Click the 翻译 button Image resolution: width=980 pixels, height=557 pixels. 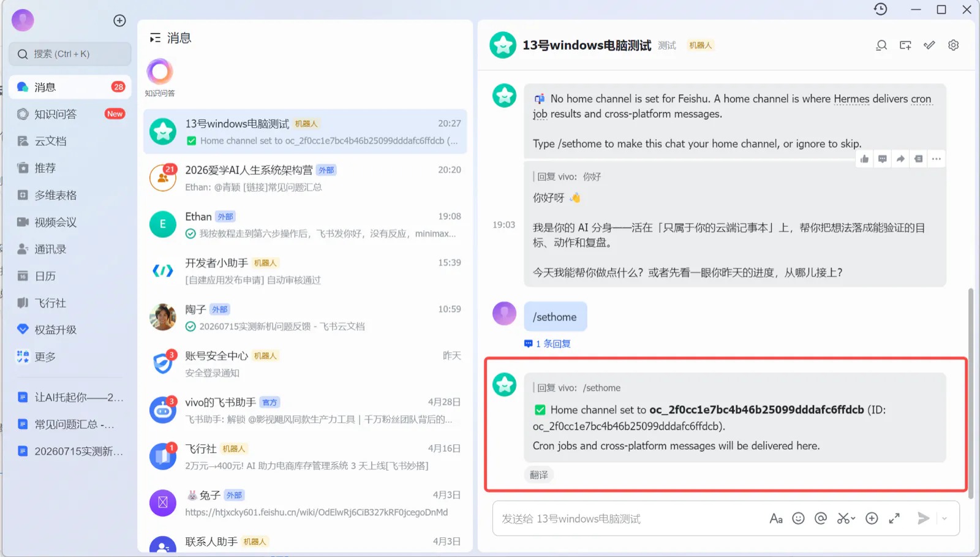click(539, 475)
